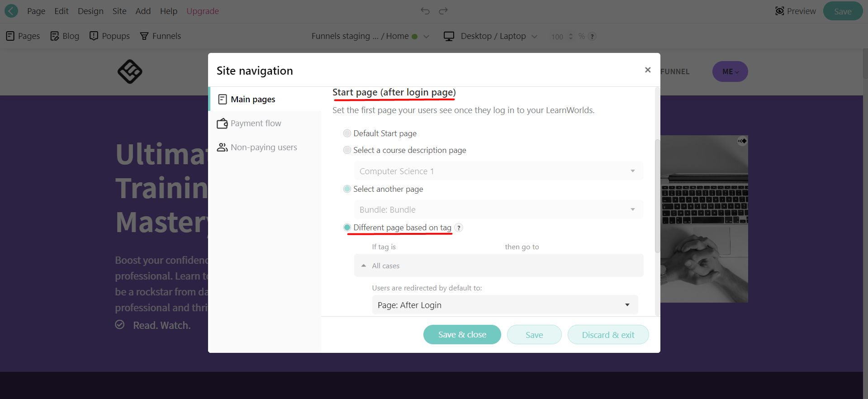Open the Add menu

coord(143,11)
